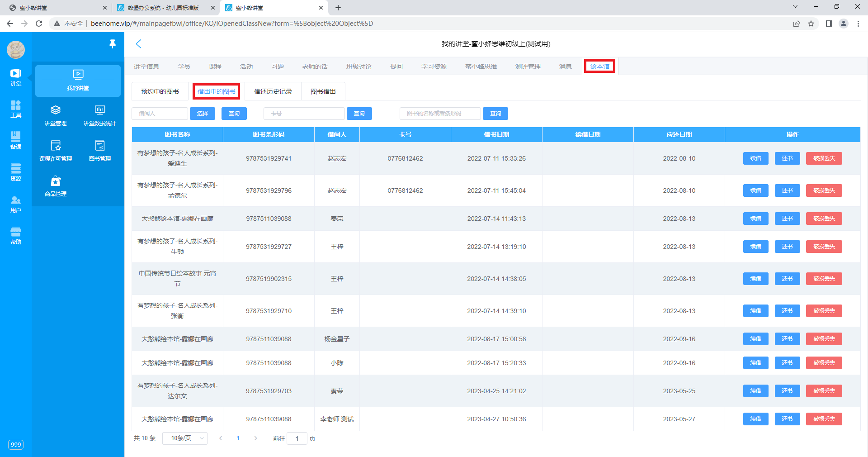Click 破损丢失 for 李老师 测试 row
This screenshot has width=868, height=457.
pyautogui.click(x=824, y=419)
